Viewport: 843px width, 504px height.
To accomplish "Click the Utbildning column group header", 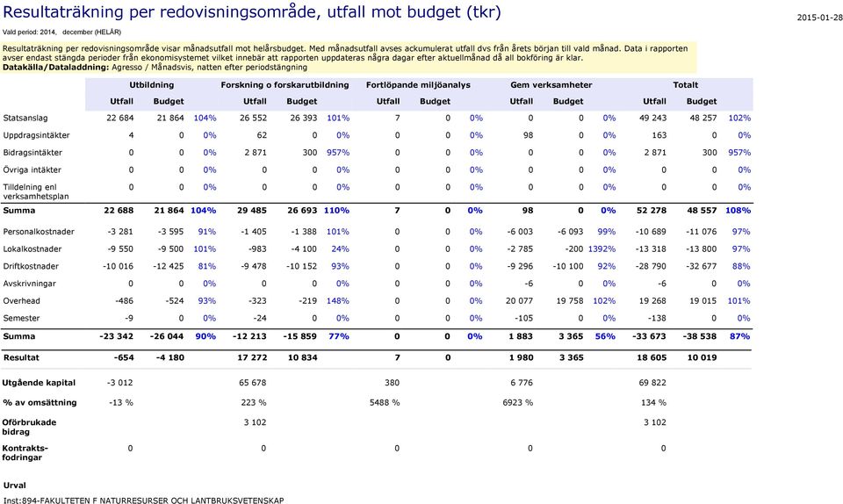I will click(152, 85).
